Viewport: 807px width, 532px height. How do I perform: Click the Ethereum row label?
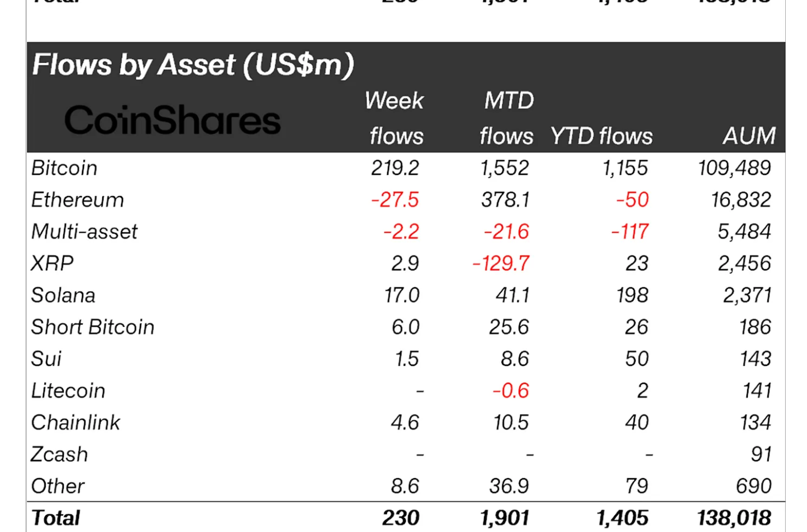pos(78,200)
